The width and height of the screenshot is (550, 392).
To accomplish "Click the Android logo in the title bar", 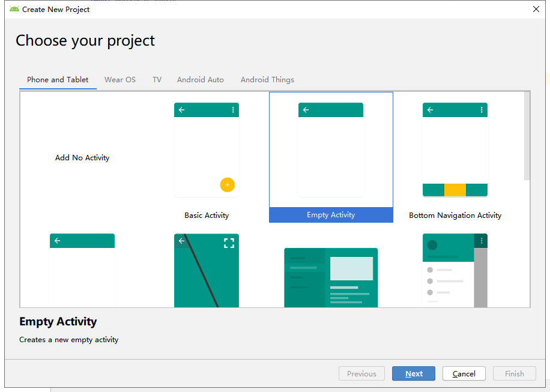I will point(14,9).
